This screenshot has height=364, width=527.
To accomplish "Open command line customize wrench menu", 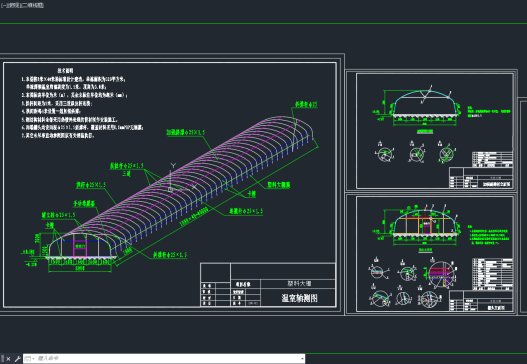I will pos(17,359).
